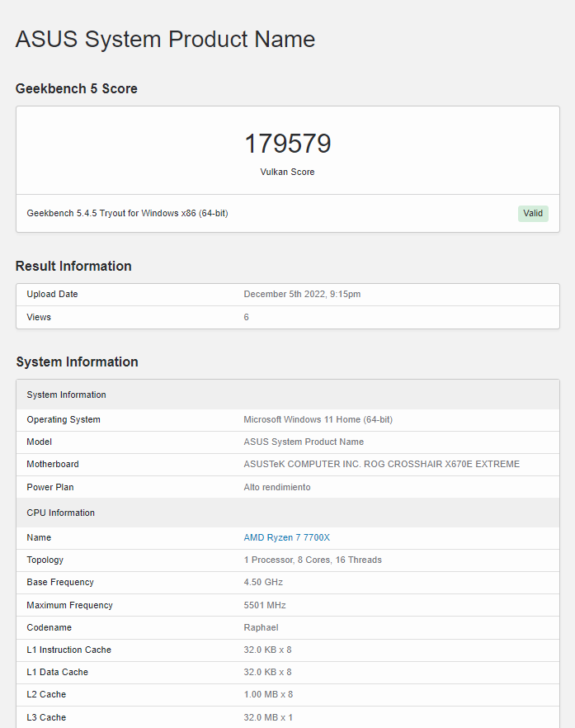
Task: Select the 179579 Vulkan score number
Action: [288, 143]
